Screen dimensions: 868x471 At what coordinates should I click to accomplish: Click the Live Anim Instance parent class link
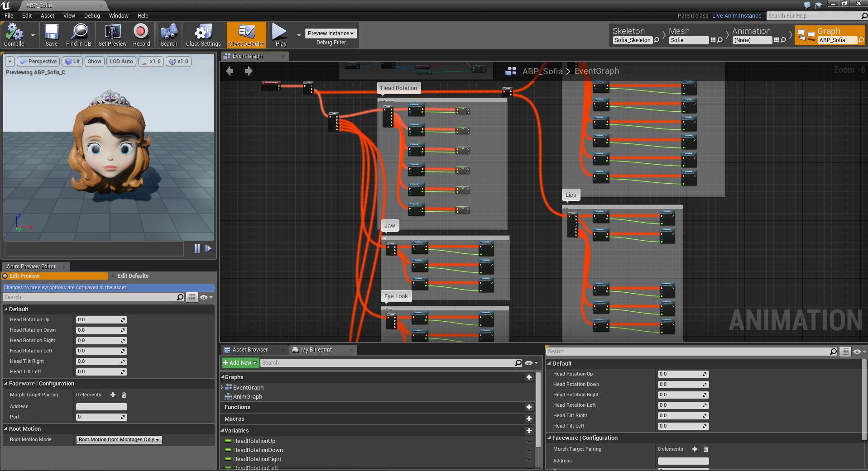click(737, 15)
